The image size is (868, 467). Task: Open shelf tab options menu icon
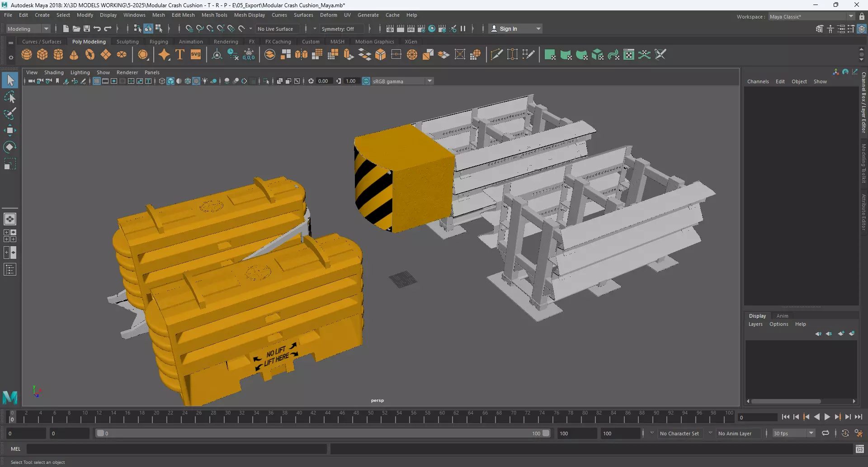click(x=11, y=57)
